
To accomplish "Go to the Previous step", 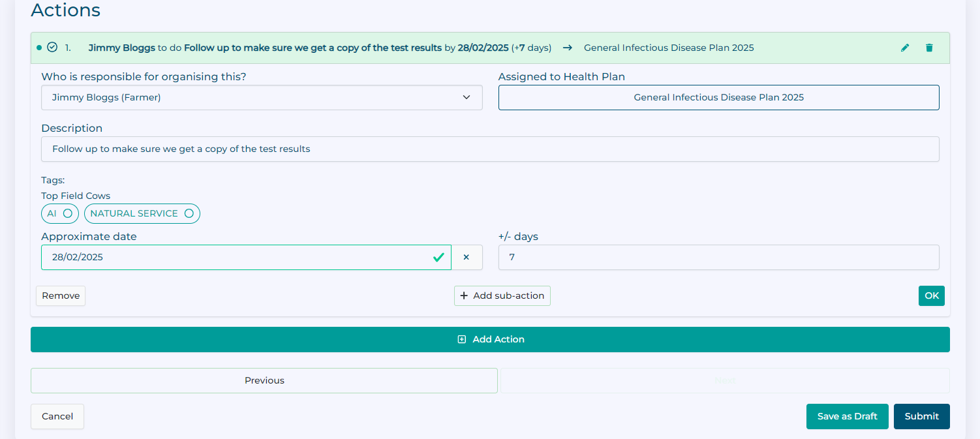I will tap(264, 380).
